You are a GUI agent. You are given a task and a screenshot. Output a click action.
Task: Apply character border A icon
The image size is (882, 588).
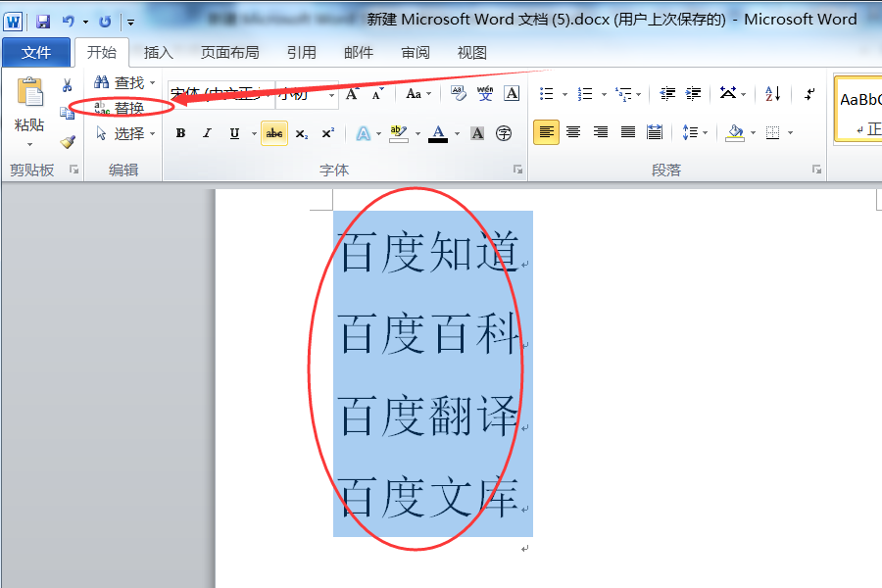(512, 93)
